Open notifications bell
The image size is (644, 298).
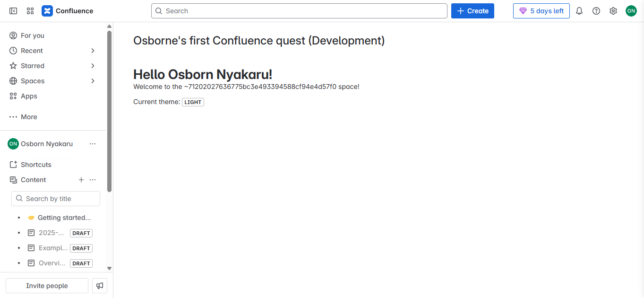click(x=579, y=11)
